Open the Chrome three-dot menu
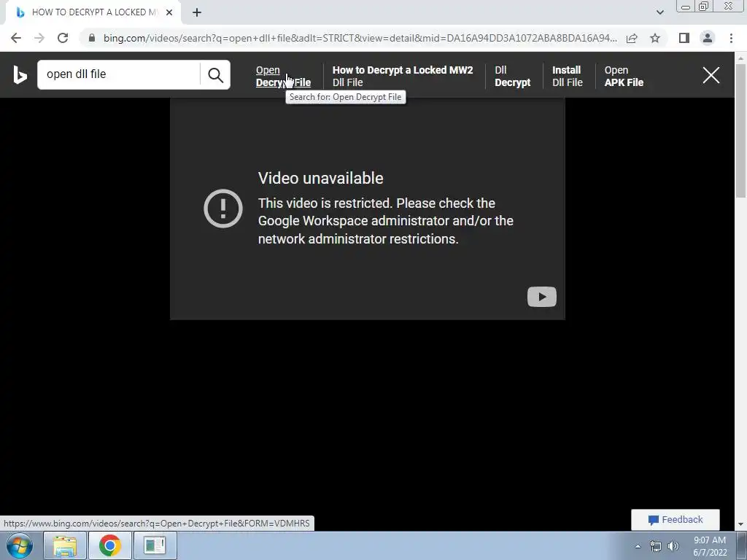Viewport: 747px width, 560px height. (x=731, y=38)
